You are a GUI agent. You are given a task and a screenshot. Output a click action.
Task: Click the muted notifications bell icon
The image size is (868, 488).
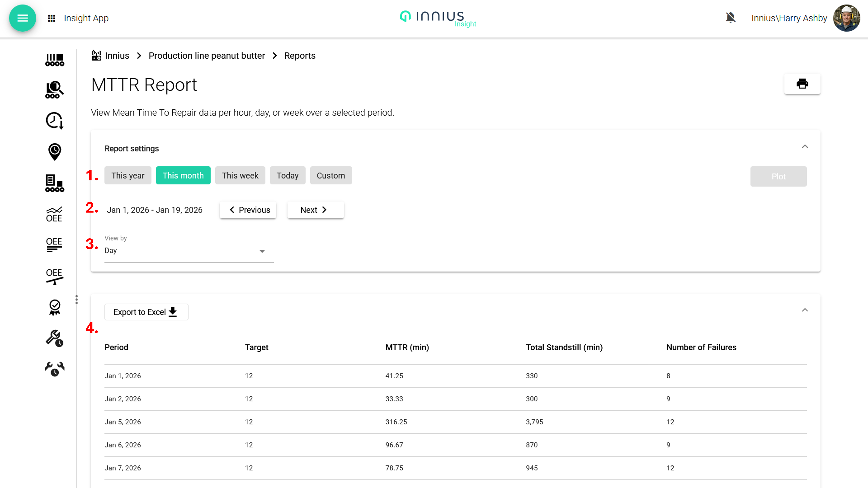click(x=730, y=18)
